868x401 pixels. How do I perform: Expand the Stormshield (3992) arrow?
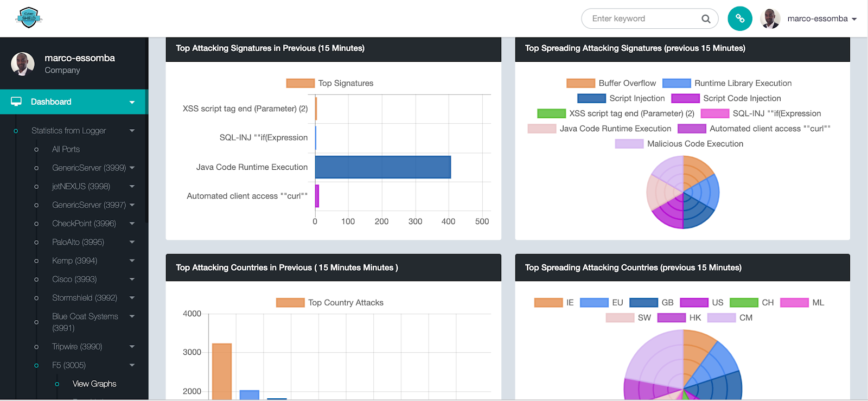132,298
